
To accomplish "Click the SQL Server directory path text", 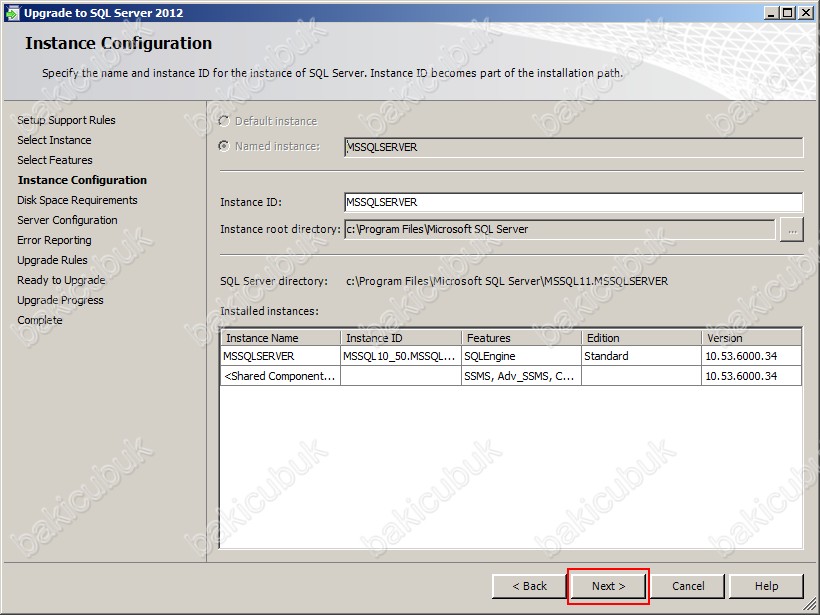I will click(507, 281).
